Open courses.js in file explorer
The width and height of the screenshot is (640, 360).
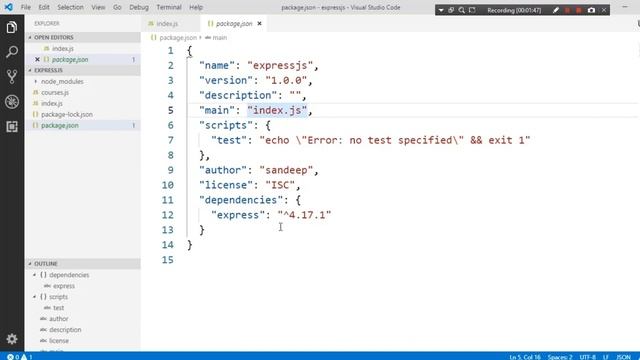[x=83, y=93]
